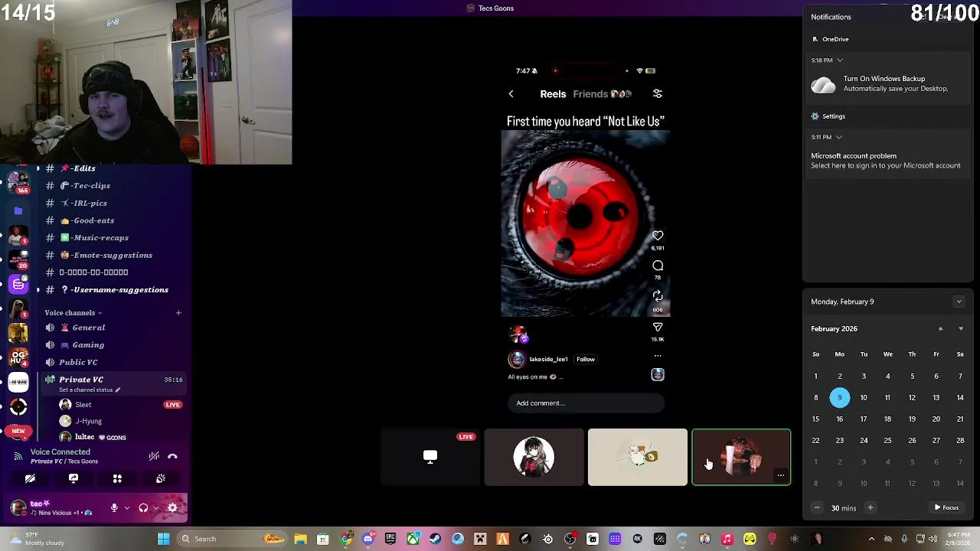Viewport: 980px width, 551px height.
Task: Switch to the Reels tab
Action: 553,94
